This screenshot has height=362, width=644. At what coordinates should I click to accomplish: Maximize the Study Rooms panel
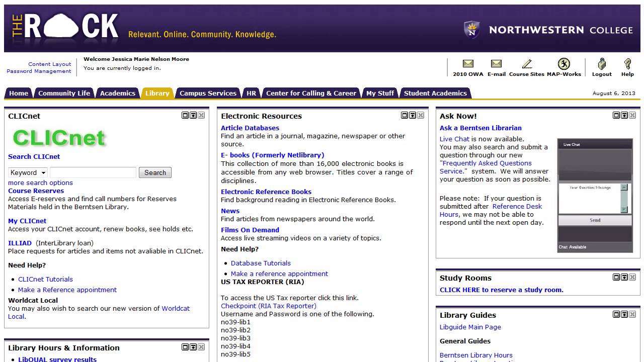616,277
